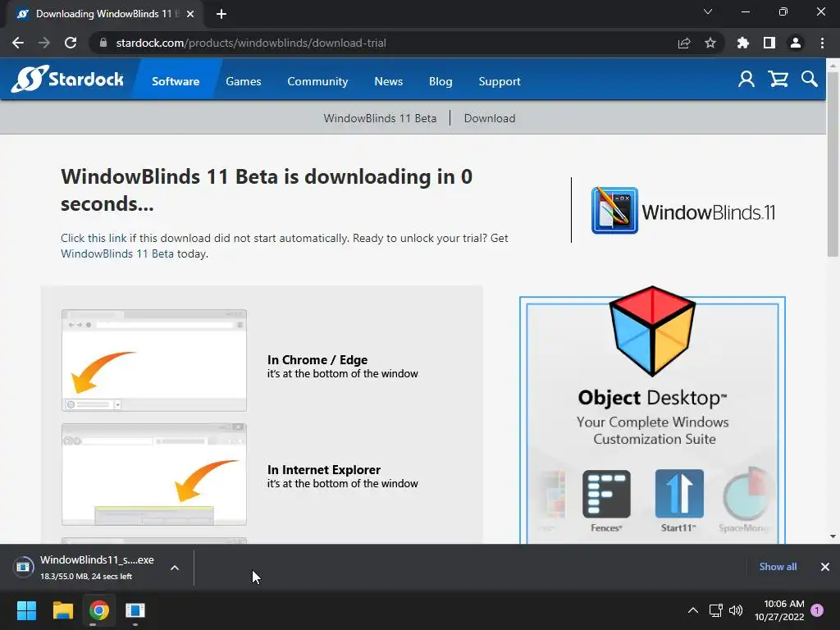Click Show all downloads
Screen dimensions: 840x630
778,567
